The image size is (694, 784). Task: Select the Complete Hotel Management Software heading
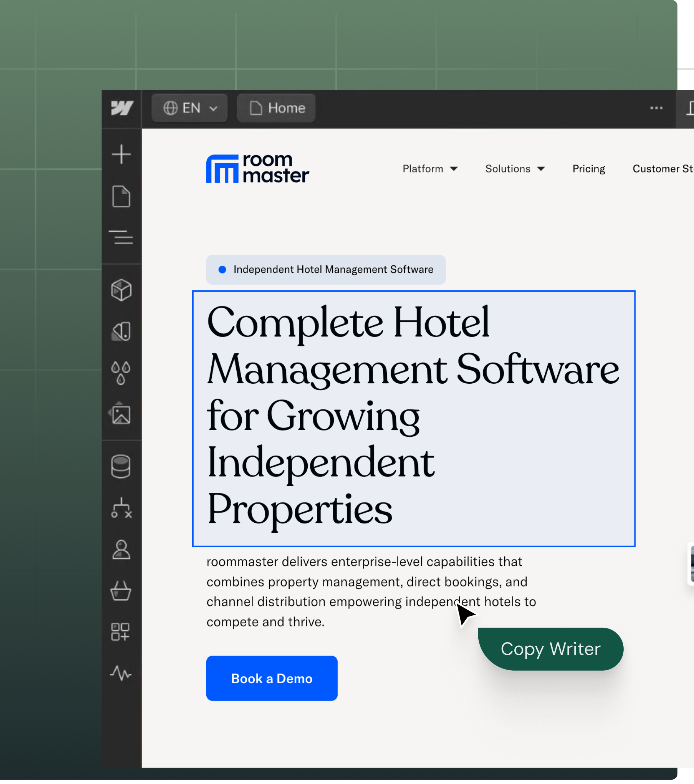tap(413, 418)
